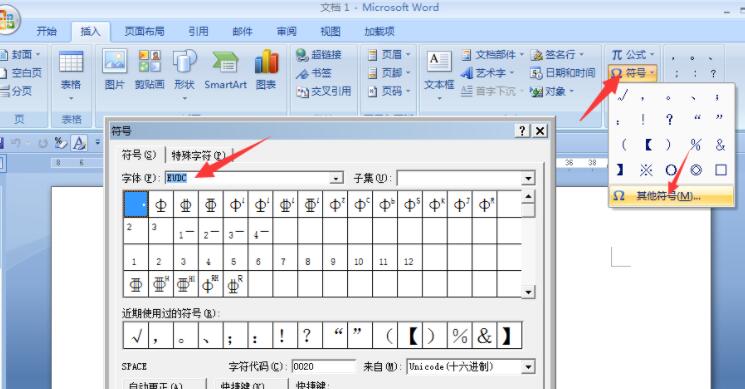Open the Page Layout (页面布局) tab

point(144,31)
